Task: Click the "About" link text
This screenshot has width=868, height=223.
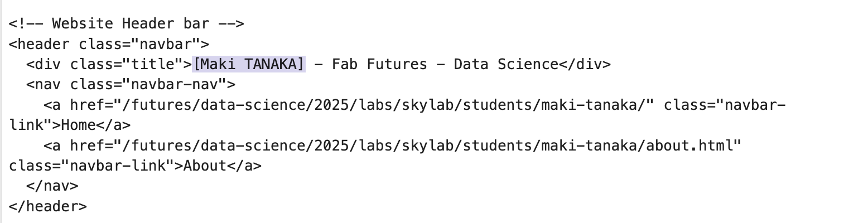Action: click(x=205, y=166)
